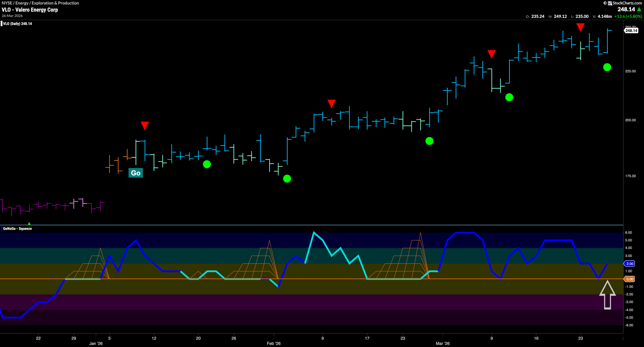The image size is (644, 347).
Task: Click the high value 249.12
Action: (560, 16)
